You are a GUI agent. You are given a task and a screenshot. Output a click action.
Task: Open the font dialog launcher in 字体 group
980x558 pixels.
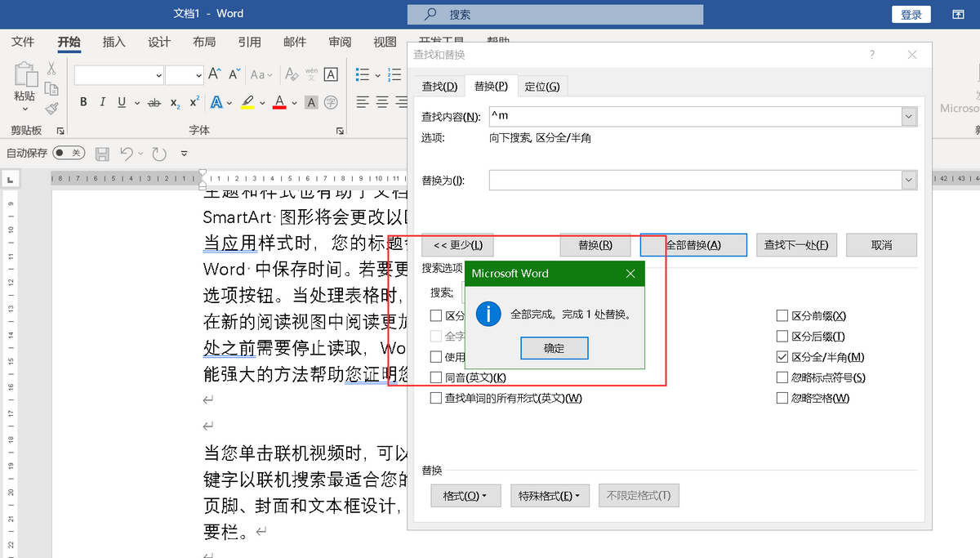click(339, 131)
